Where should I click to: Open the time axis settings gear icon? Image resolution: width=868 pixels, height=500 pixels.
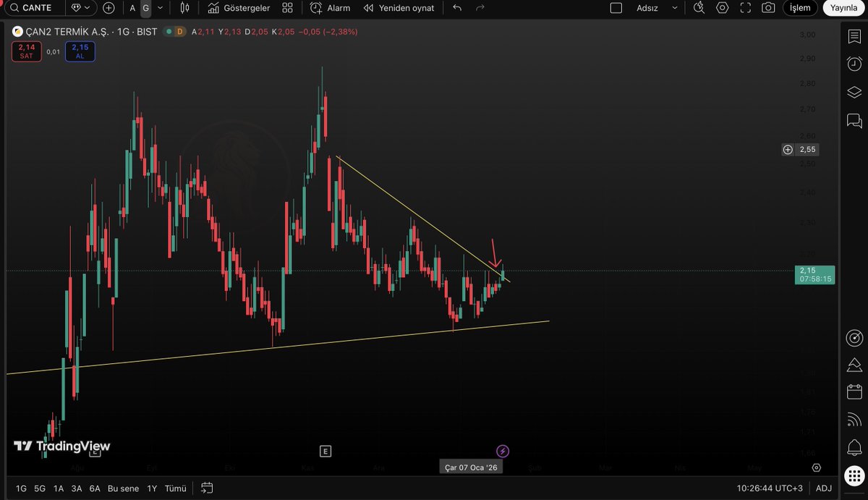[x=816, y=467]
